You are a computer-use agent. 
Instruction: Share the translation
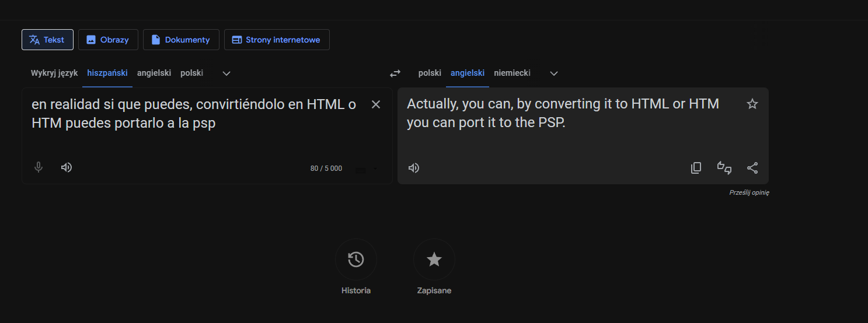pyautogui.click(x=752, y=168)
